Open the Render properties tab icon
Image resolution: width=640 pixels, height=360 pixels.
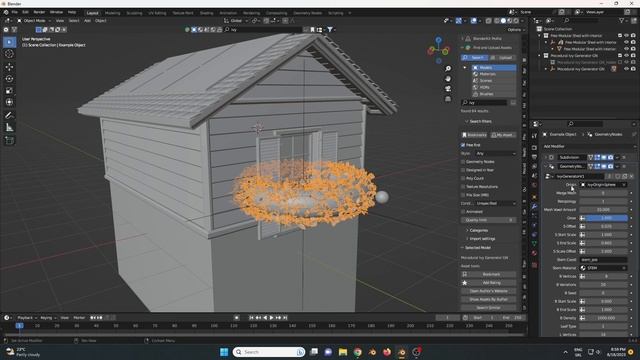click(534, 147)
